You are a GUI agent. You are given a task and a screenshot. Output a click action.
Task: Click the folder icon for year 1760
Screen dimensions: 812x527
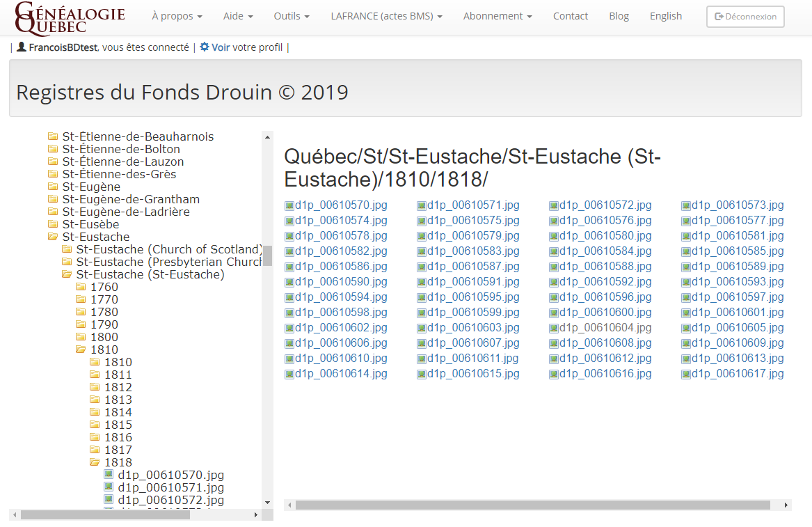point(81,287)
